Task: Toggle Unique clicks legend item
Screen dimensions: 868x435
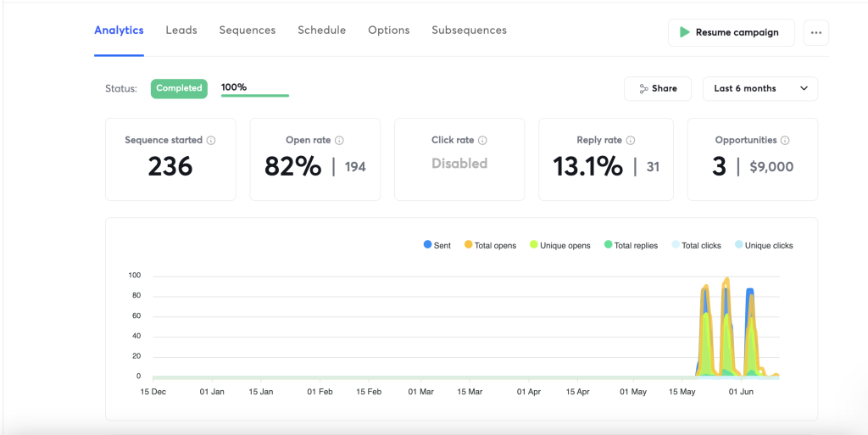Action: click(764, 245)
